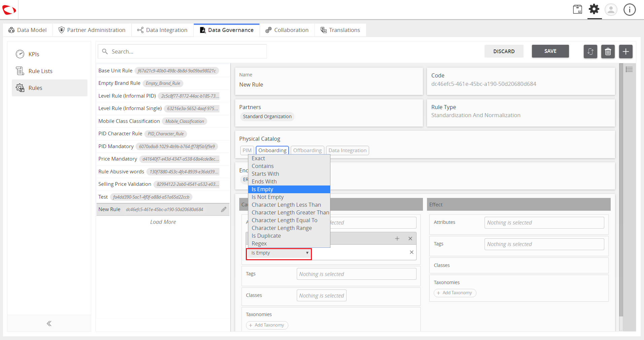Toggle the Data Integration catalog option
644x340 pixels.
pyautogui.click(x=348, y=150)
